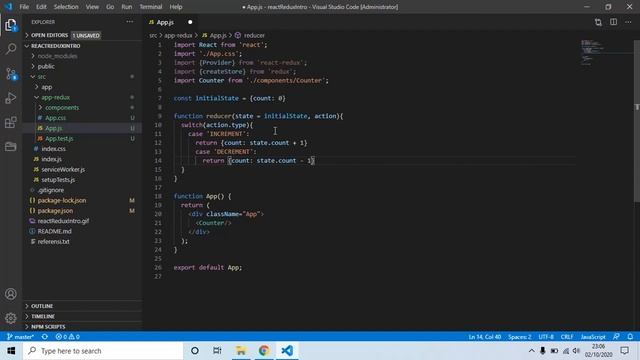640x360 pixels.
Task: Open the Search view in activity bar
Action: (11, 49)
